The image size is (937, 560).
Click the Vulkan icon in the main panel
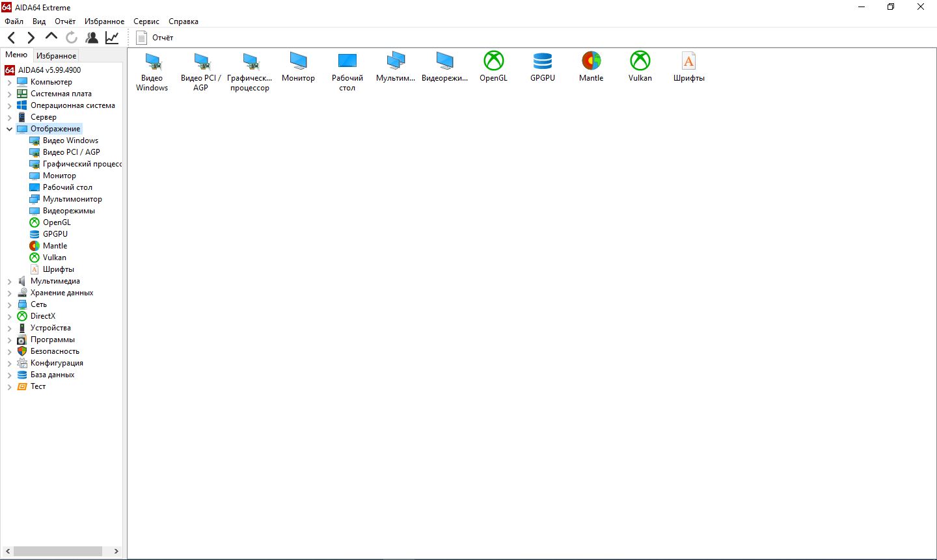click(640, 62)
